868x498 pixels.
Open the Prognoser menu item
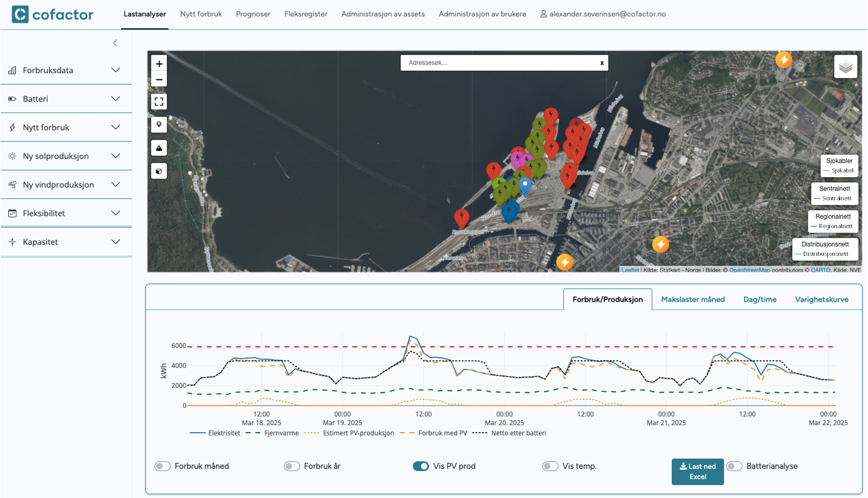(x=253, y=14)
